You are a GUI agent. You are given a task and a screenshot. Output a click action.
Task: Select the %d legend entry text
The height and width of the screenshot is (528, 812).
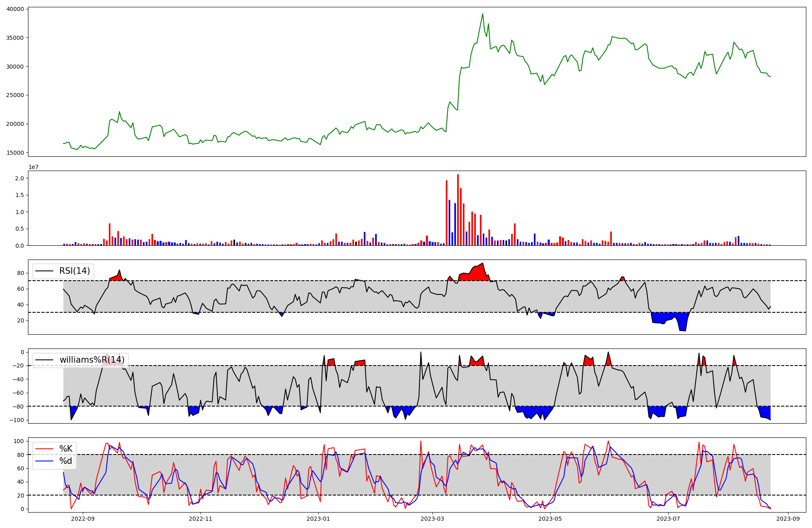pyautogui.click(x=66, y=461)
